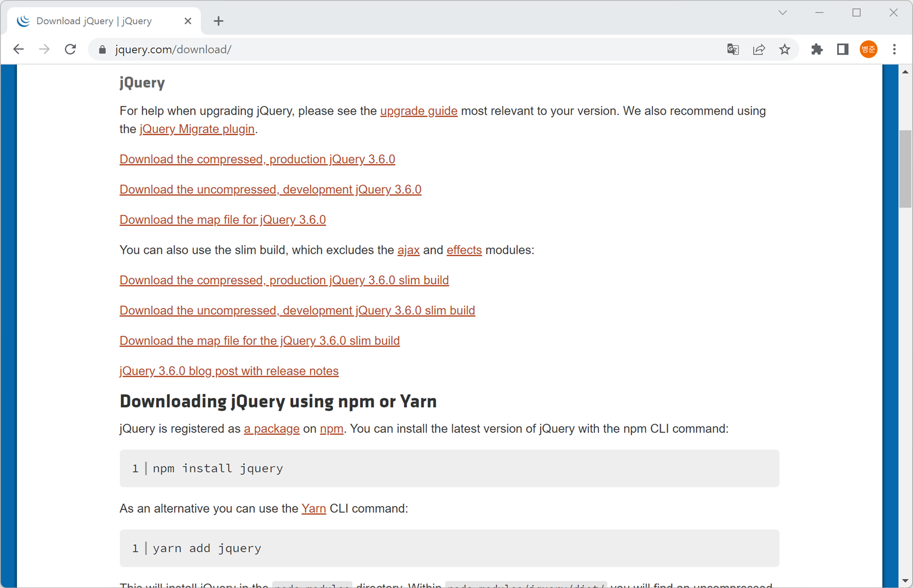Open the upgrade guide link
The width and height of the screenshot is (913, 588).
419,111
